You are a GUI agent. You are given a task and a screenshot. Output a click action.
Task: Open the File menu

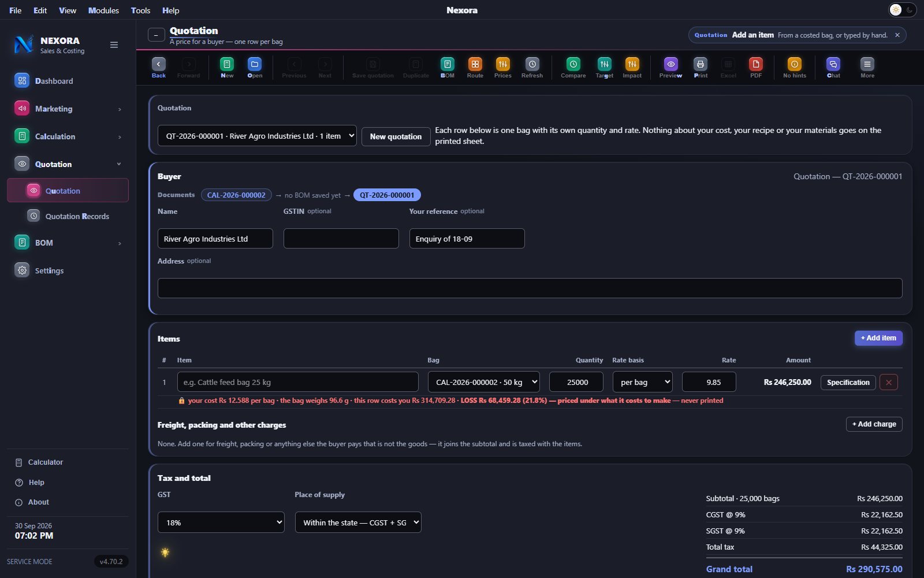point(16,10)
